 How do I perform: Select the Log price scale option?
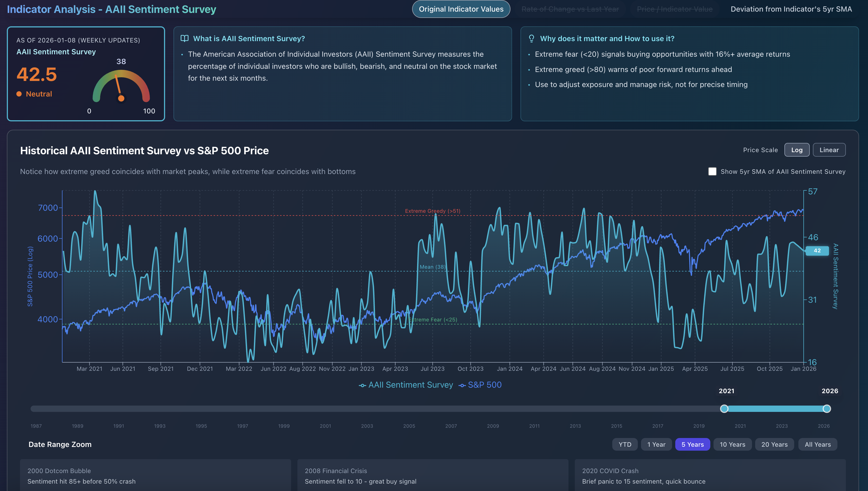tap(797, 150)
